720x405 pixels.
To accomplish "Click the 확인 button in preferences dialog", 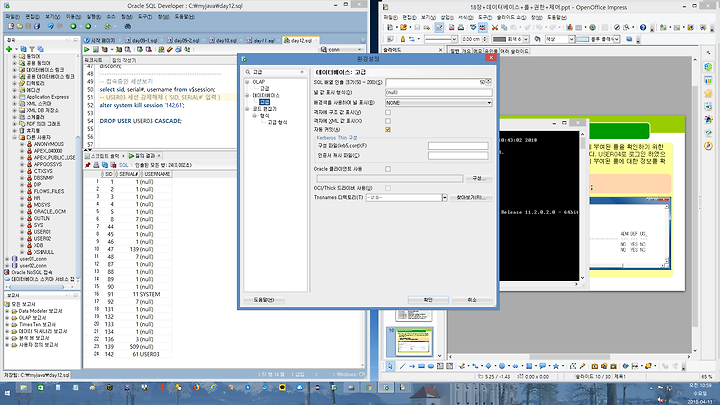I will (428, 300).
